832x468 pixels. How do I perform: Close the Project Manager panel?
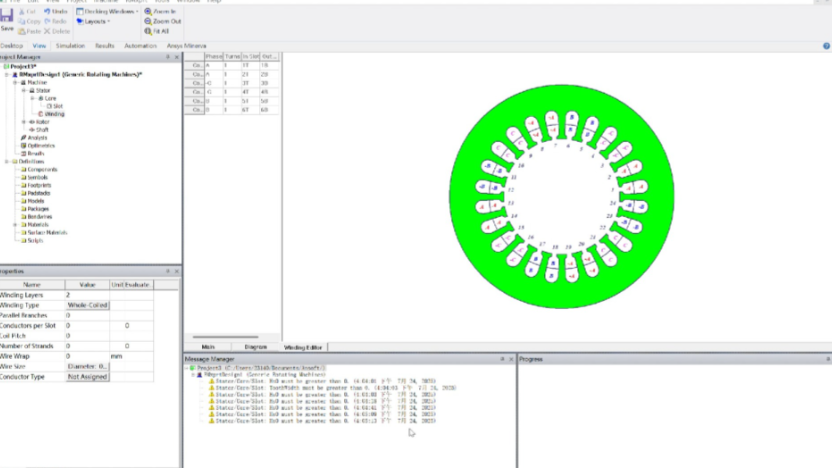pyautogui.click(x=176, y=57)
